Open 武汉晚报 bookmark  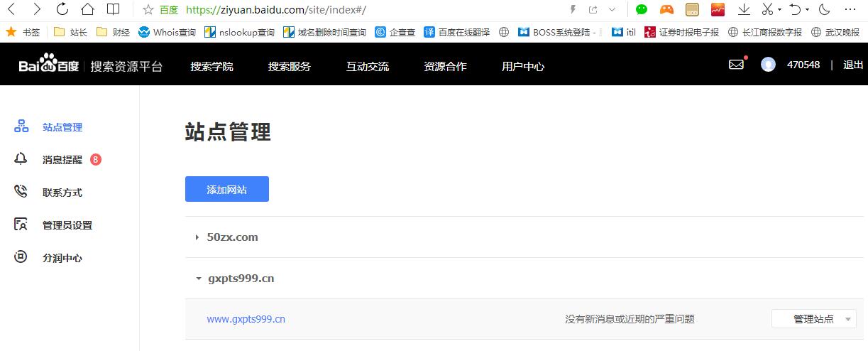835,32
